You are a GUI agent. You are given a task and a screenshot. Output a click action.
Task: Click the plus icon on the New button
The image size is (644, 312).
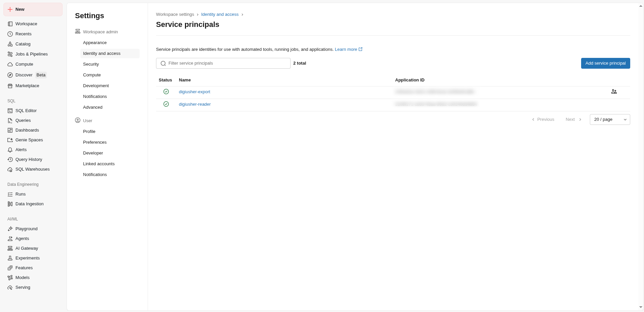click(x=10, y=9)
